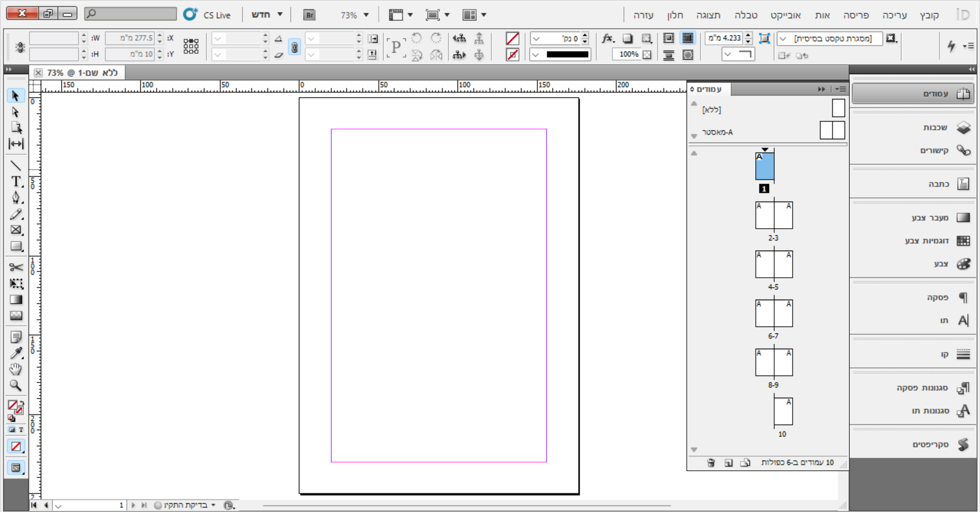Open the פריסה menu
The image size is (980, 512).
tap(856, 15)
